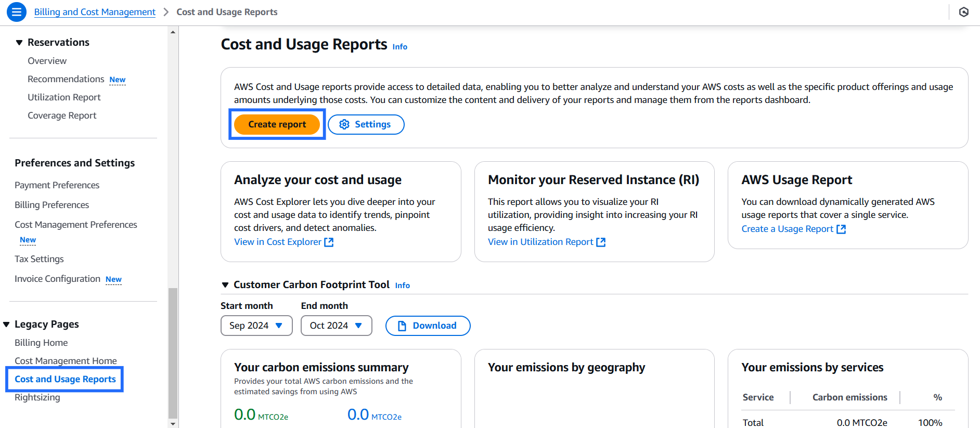Click the sidebar scrollbar thumb
Image resolution: width=980 pixels, height=428 pixels.
(173, 353)
